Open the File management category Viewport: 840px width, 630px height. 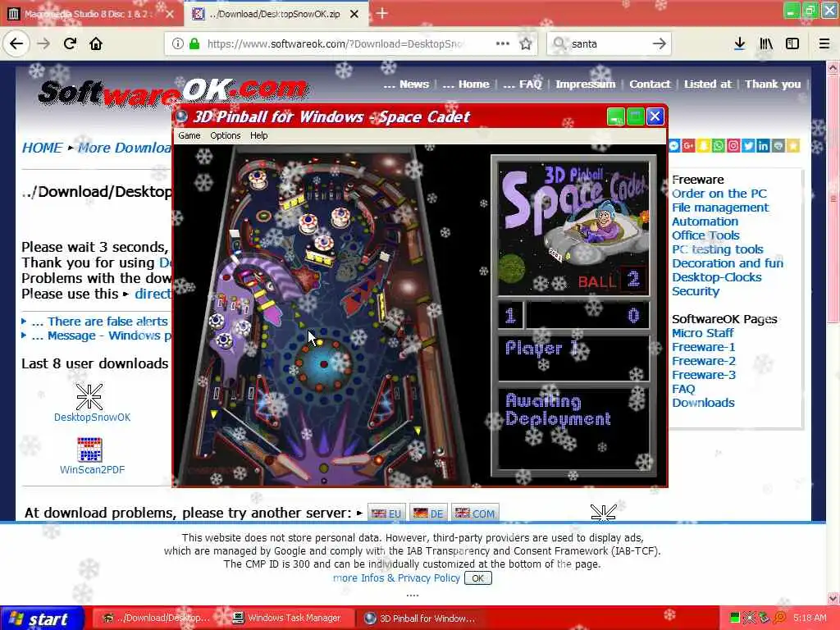pos(720,208)
